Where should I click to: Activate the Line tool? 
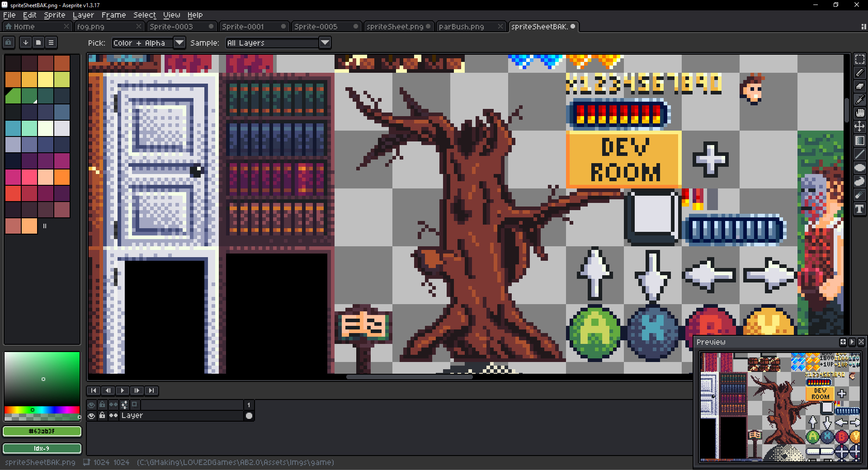click(859, 154)
